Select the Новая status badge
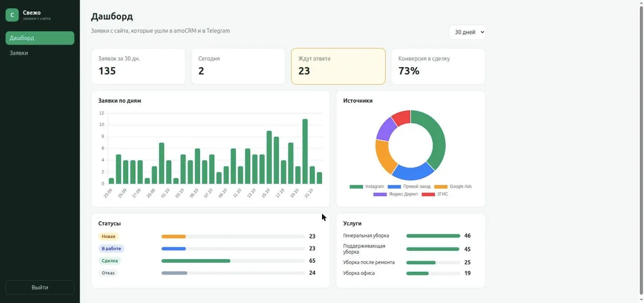 coord(108,236)
